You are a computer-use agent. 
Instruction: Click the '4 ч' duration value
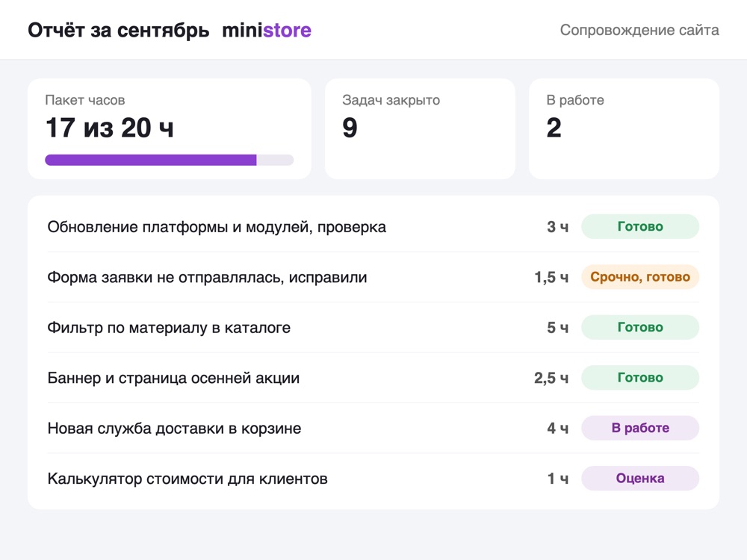coord(557,429)
